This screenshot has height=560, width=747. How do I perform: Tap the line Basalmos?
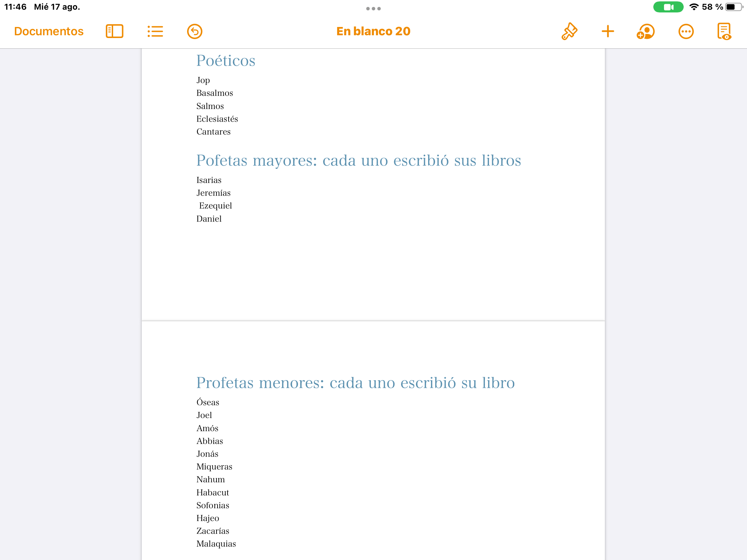pyautogui.click(x=215, y=93)
